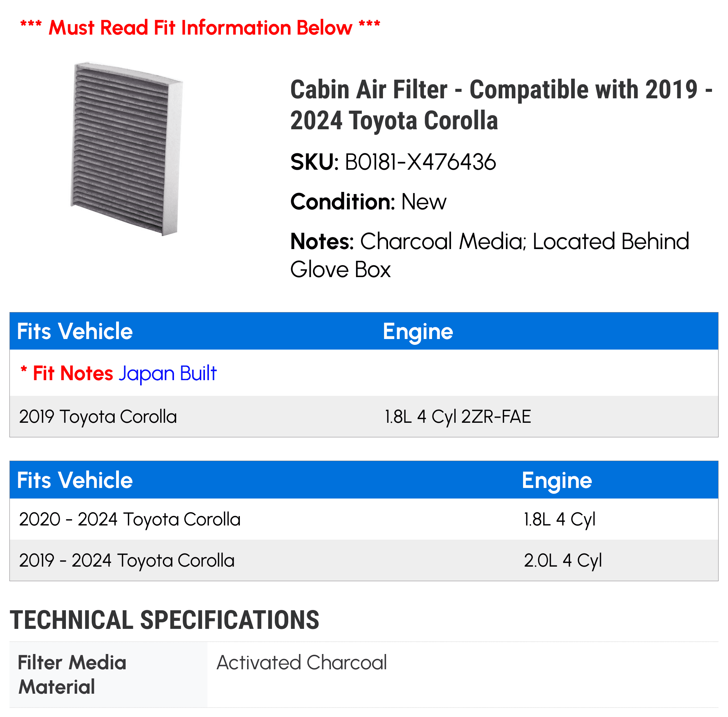Click the 2.0L 4 Cyl engine cell
This screenshot has width=728, height=717.
pyautogui.click(x=563, y=561)
